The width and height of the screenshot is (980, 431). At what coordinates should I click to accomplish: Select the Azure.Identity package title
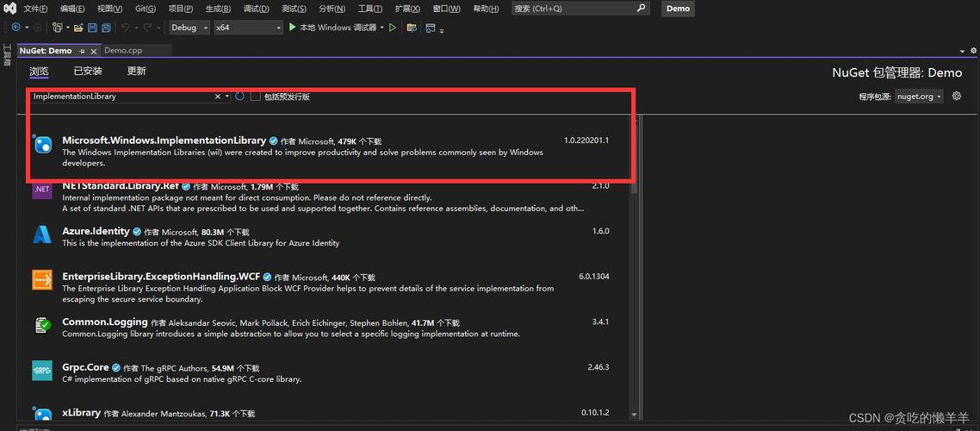point(96,231)
